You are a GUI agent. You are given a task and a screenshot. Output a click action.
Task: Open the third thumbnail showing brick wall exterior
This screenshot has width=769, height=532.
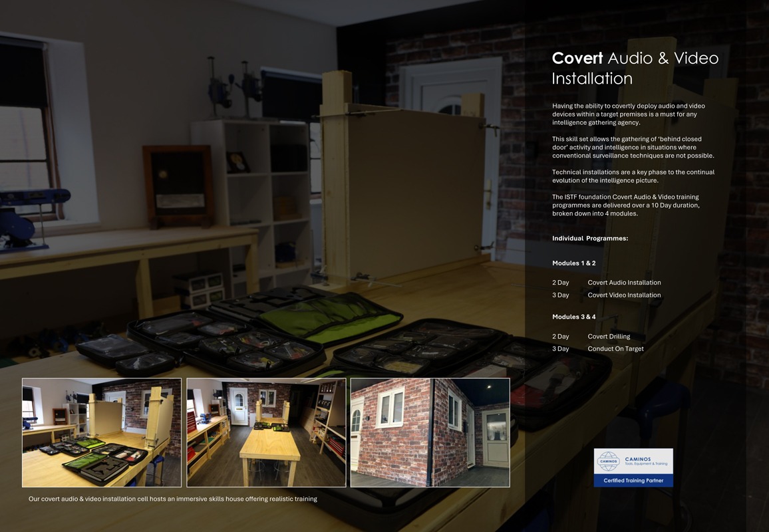tap(430, 432)
